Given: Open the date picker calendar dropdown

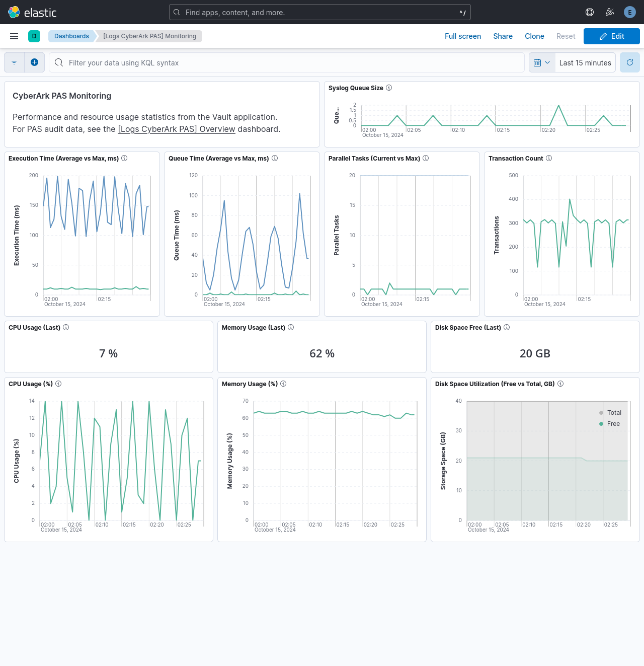Looking at the screenshot, I should click(x=542, y=62).
